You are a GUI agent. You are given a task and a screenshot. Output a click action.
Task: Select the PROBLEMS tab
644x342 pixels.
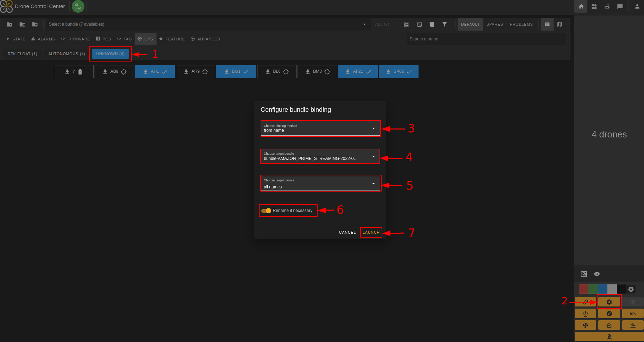521,24
